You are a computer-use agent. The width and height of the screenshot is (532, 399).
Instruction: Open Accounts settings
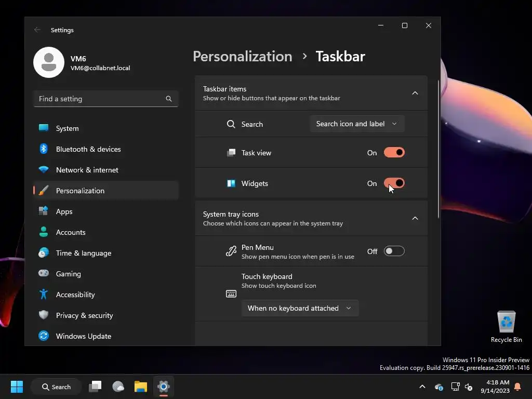click(106, 232)
